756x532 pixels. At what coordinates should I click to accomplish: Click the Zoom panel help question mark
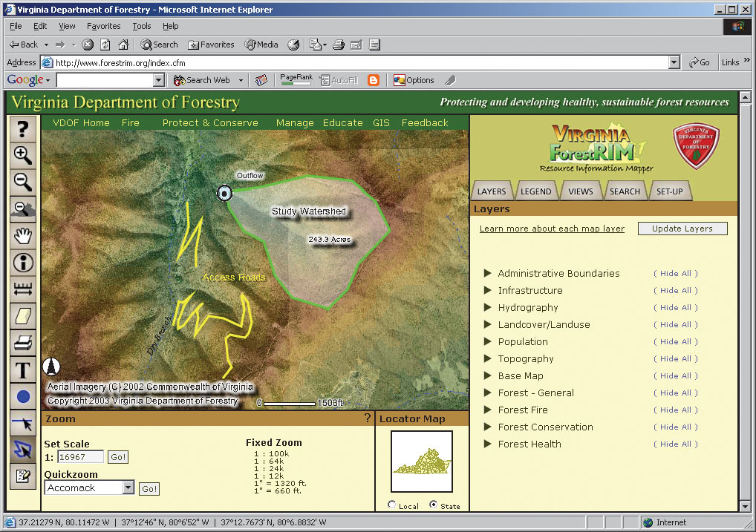(368, 418)
